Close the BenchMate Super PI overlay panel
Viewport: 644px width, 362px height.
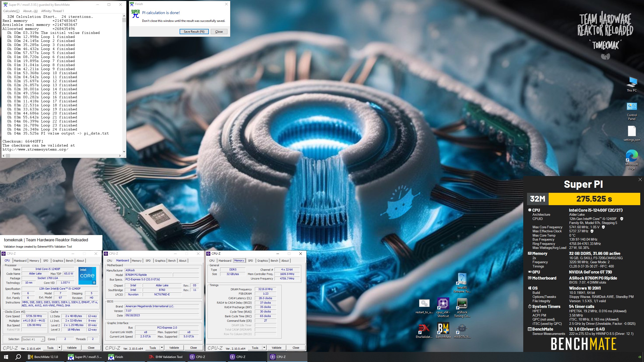640,179
